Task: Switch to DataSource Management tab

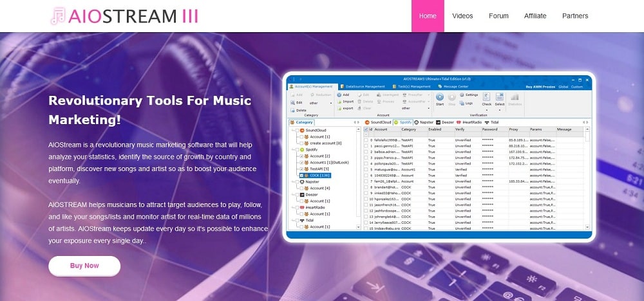Action: coord(363,87)
